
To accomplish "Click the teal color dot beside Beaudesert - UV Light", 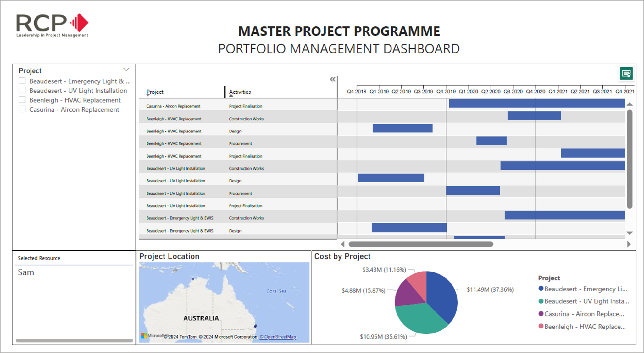I will coord(541,301).
